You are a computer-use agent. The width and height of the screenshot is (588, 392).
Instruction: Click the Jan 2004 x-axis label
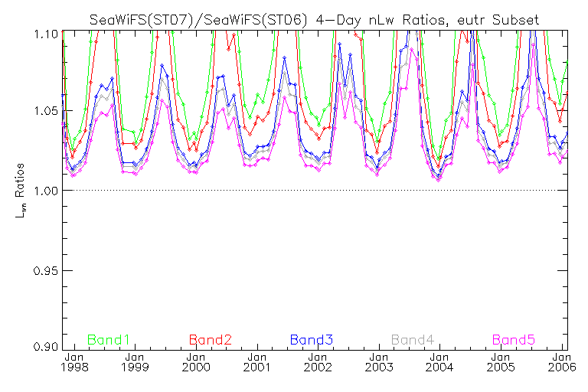coord(439,362)
